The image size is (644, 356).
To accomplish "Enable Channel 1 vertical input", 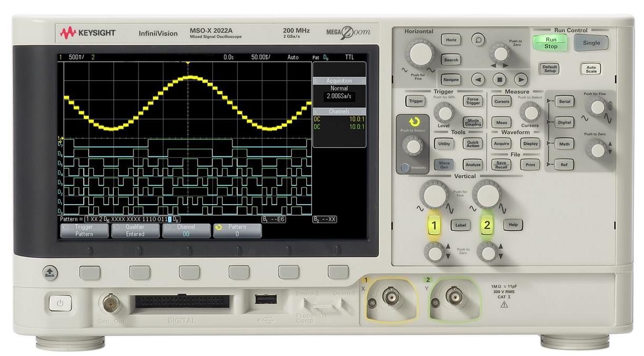I will (x=435, y=225).
